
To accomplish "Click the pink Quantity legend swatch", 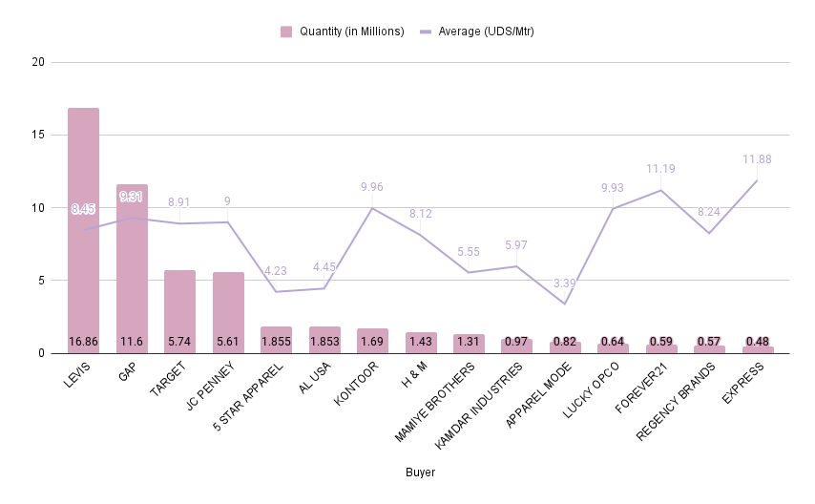I will pos(286,31).
